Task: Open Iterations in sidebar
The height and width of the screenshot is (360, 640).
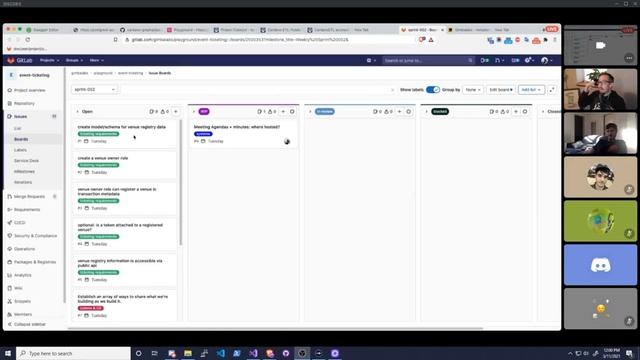Action: point(23,182)
